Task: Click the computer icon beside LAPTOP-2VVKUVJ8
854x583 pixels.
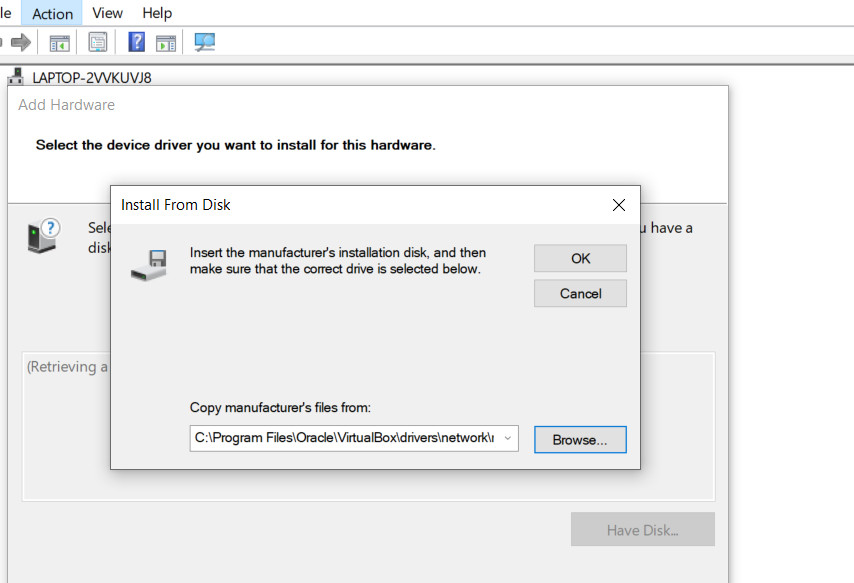Action: pos(16,77)
